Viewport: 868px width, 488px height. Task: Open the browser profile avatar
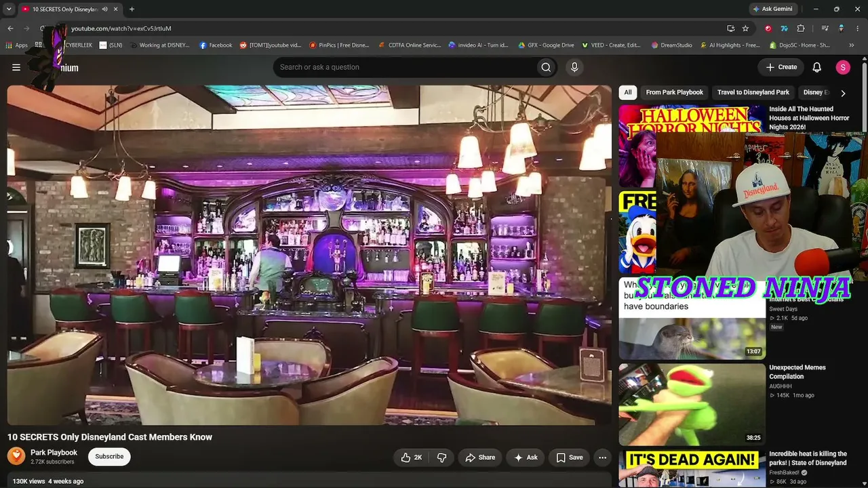point(841,28)
